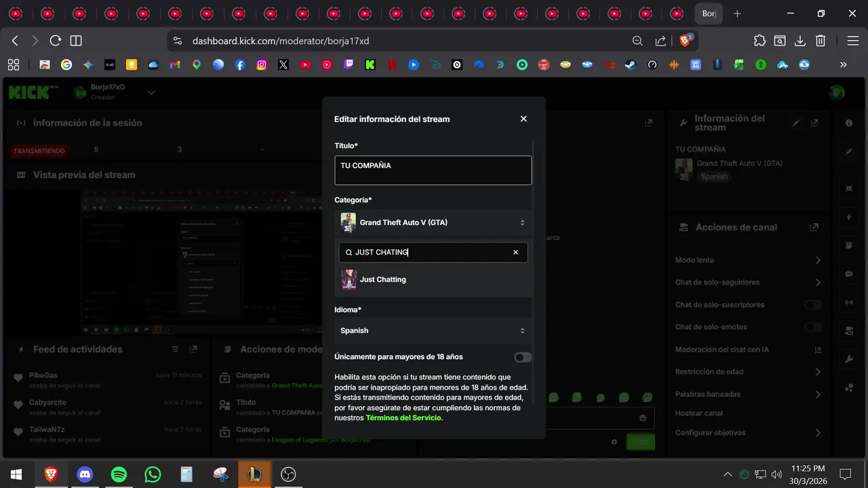Click the share icon in address bar
Screen dimensions: 868x488
pyautogui.click(x=660, y=41)
